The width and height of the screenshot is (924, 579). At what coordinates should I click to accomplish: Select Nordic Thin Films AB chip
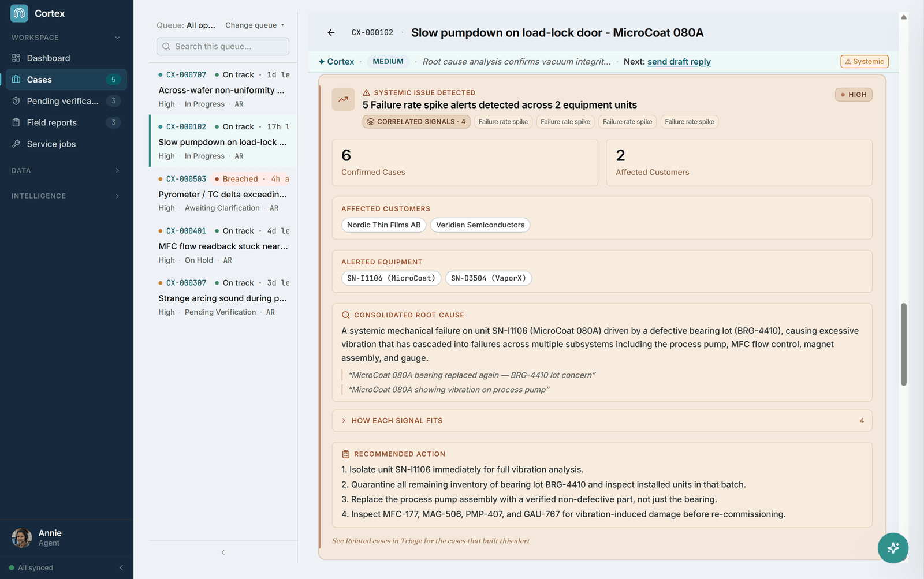(384, 225)
